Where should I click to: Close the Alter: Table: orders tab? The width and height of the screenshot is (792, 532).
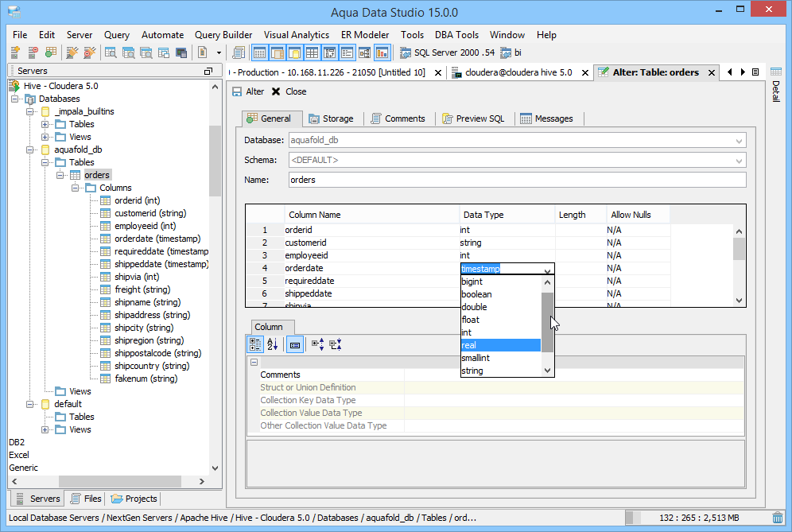click(711, 72)
